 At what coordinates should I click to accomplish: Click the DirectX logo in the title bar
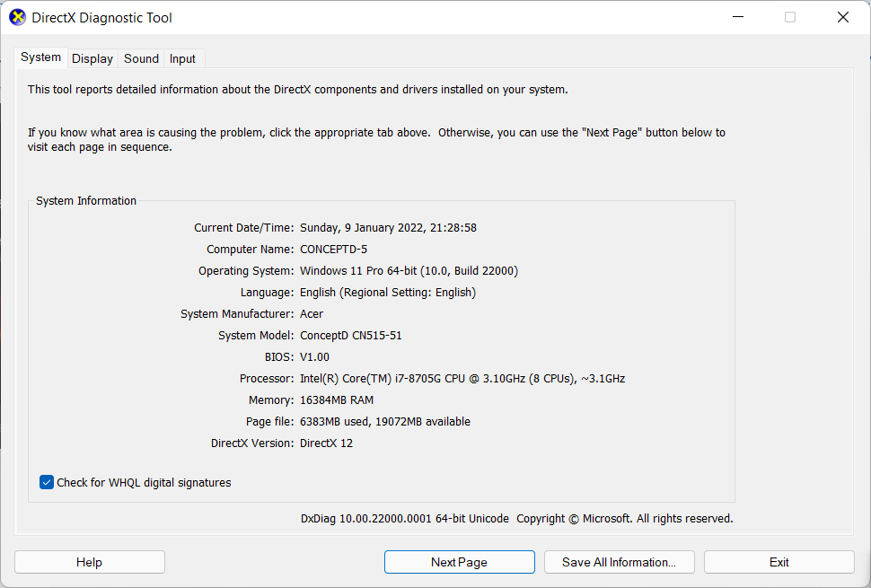coord(16,17)
